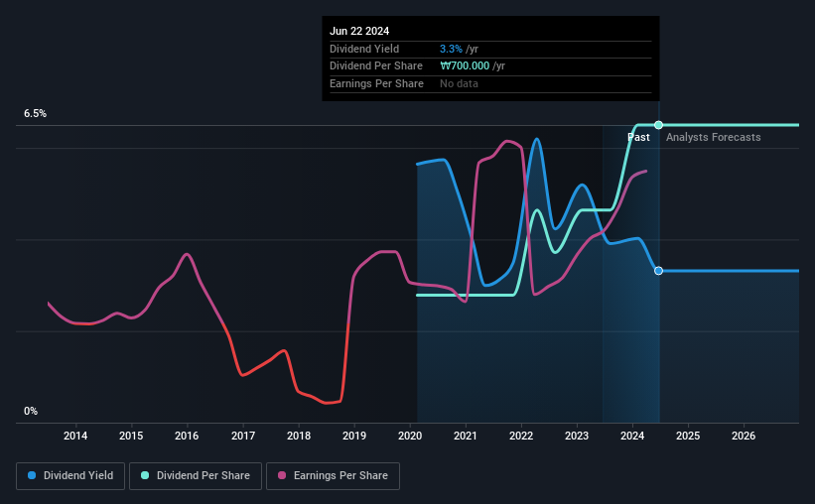Click the 2015 x-axis label
The width and height of the screenshot is (815, 504).
(x=131, y=436)
